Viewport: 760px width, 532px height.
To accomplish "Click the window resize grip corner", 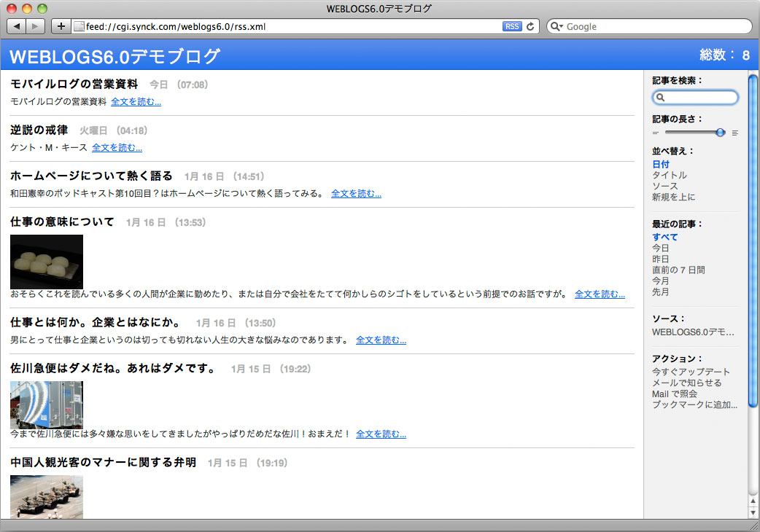I will tap(753, 525).
